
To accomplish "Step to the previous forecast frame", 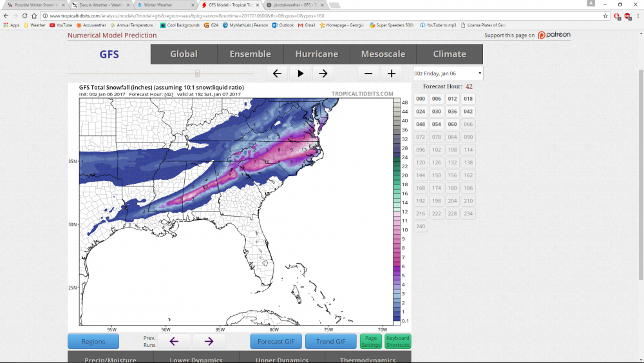I will (277, 74).
